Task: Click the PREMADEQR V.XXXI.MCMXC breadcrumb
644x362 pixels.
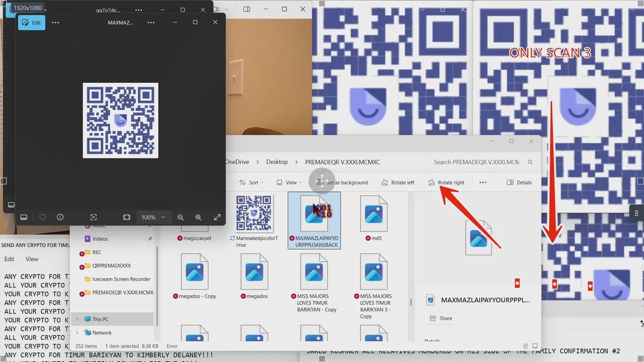Action: (343, 162)
